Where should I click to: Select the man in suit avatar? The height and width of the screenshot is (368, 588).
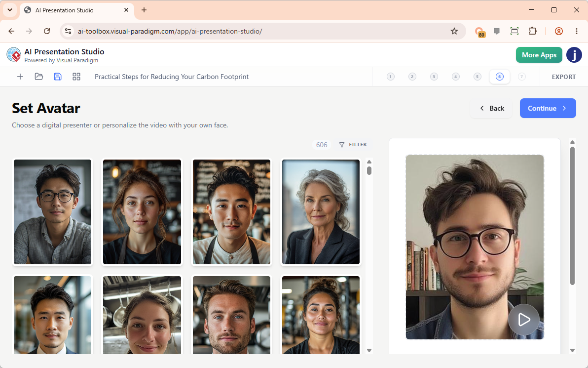click(x=52, y=315)
